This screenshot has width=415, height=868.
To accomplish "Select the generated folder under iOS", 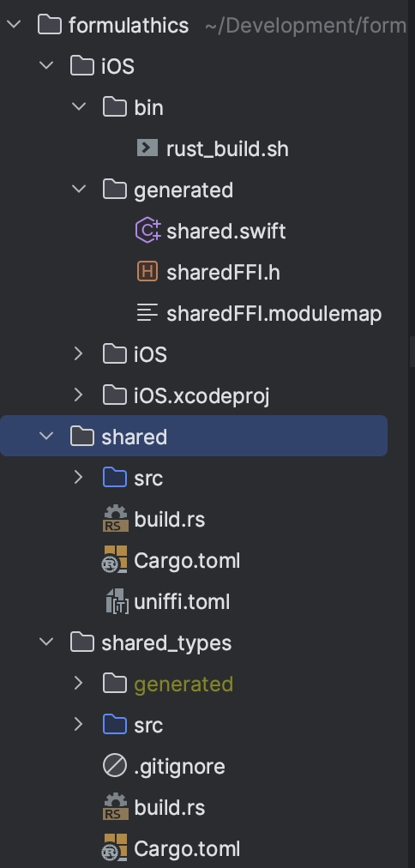I will tap(183, 190).
